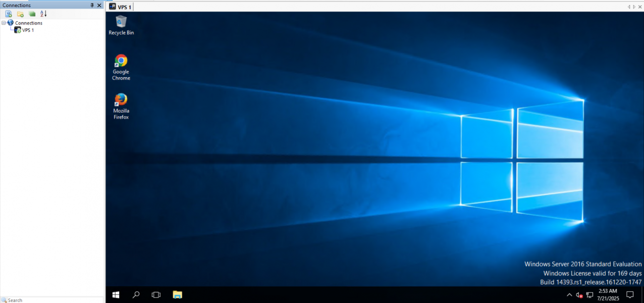Image resolution: width=644 pixels, height=303 pixels.
Task: Click the muted volume tray icon
Action: (579, 295)
